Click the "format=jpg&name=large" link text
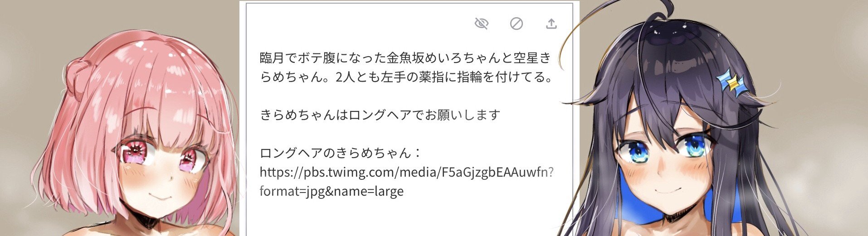 pyautogui.click(x=332, y=191)
